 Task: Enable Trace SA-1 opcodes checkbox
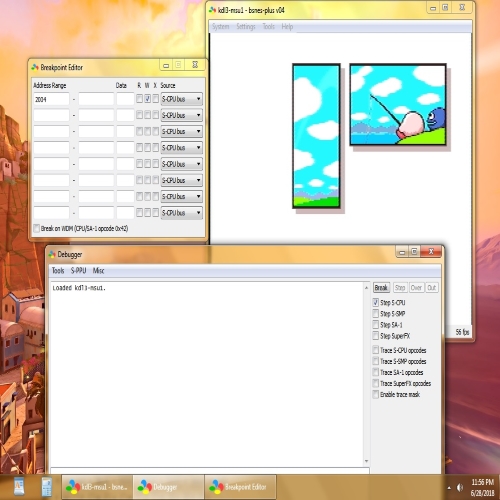coord(376,372)
